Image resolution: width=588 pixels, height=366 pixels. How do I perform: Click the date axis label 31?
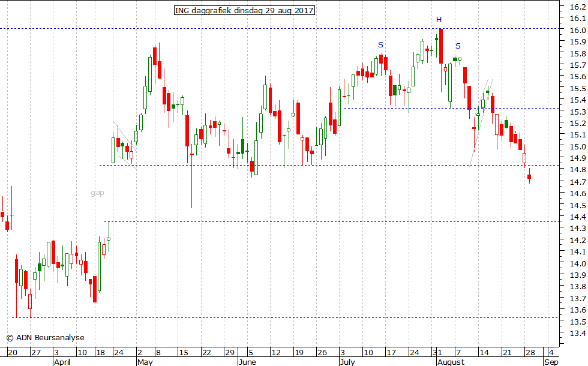(x=437, y=353)
